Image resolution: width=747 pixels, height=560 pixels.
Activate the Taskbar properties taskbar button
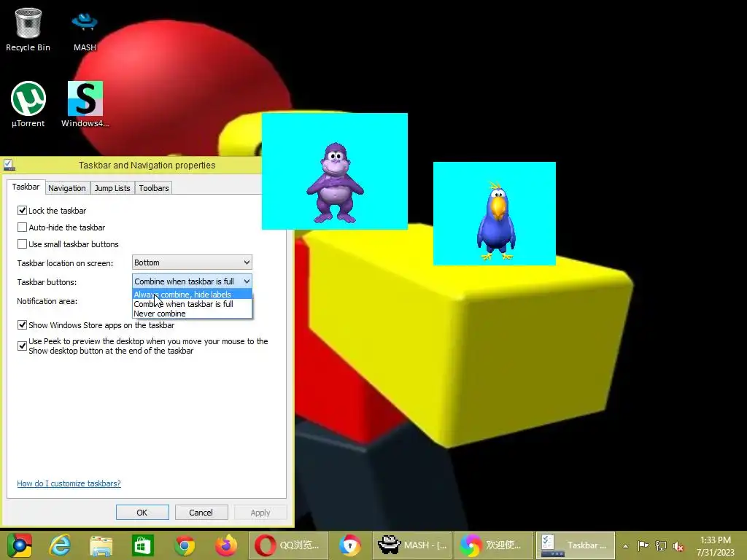pyautogui.click(x=576, y=545)
